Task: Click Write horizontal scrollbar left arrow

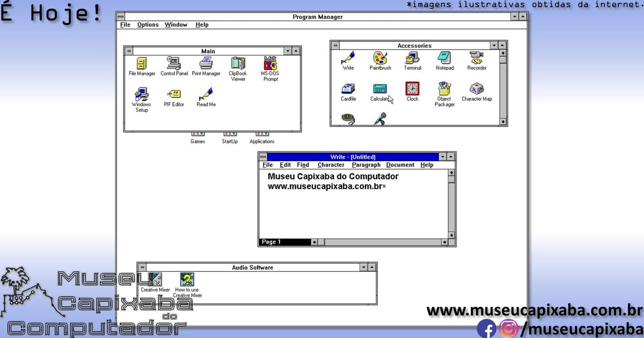Action: [x=314, y=242]
